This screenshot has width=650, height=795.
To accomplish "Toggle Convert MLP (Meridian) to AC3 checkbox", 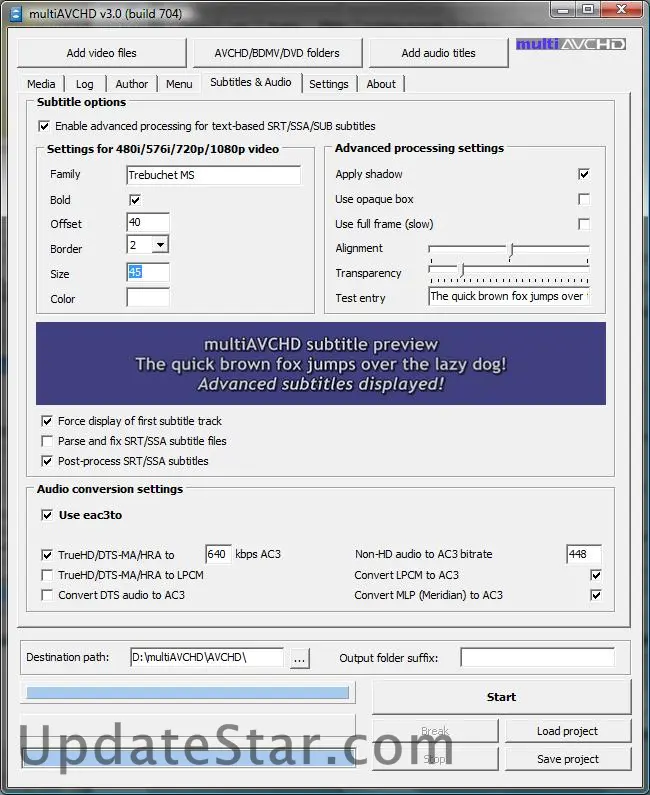I will (x=596, y=595).
